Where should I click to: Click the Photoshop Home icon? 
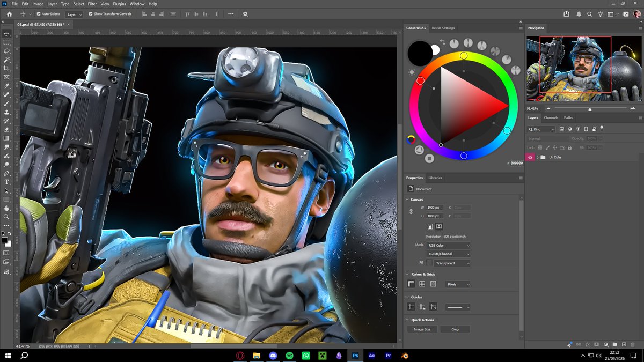[x=9, y=14]
